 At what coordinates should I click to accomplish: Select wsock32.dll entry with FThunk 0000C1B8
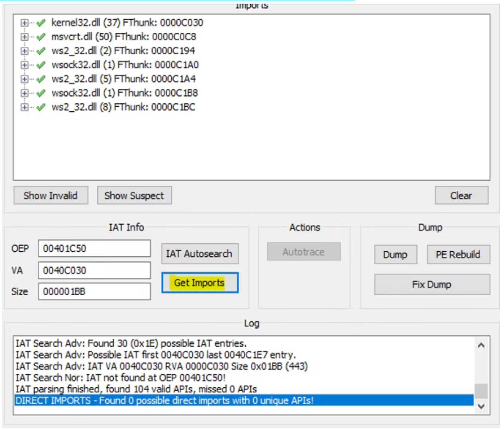[x=125, y=93]
